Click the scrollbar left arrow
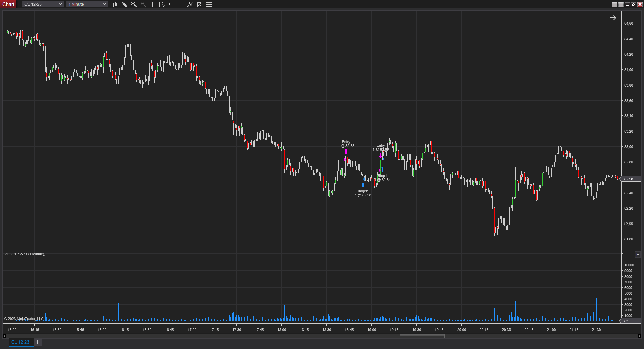 pyautogui.click(x=4, y=336)
